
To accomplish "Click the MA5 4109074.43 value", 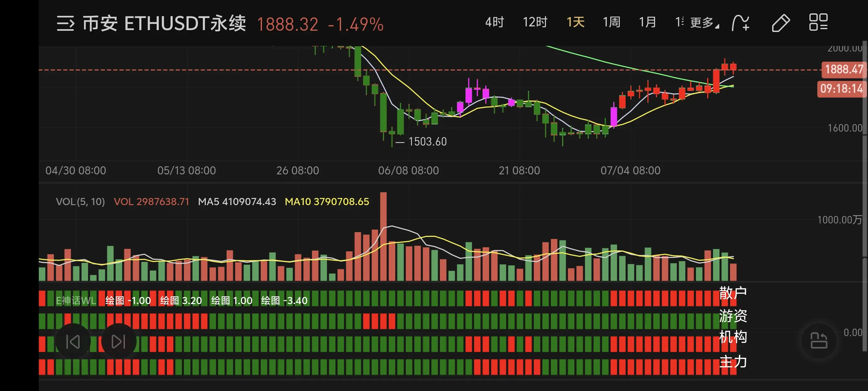I will [x=237, y=202].
